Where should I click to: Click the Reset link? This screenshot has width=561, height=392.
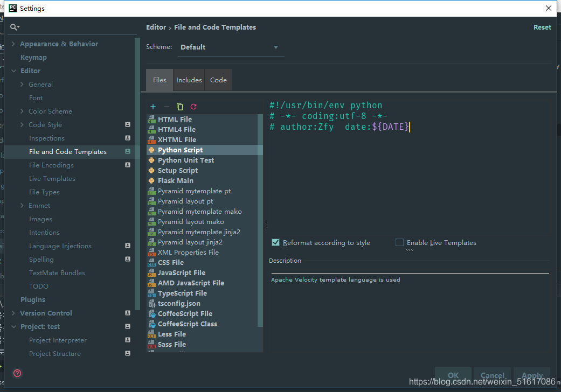pos(542,27)
